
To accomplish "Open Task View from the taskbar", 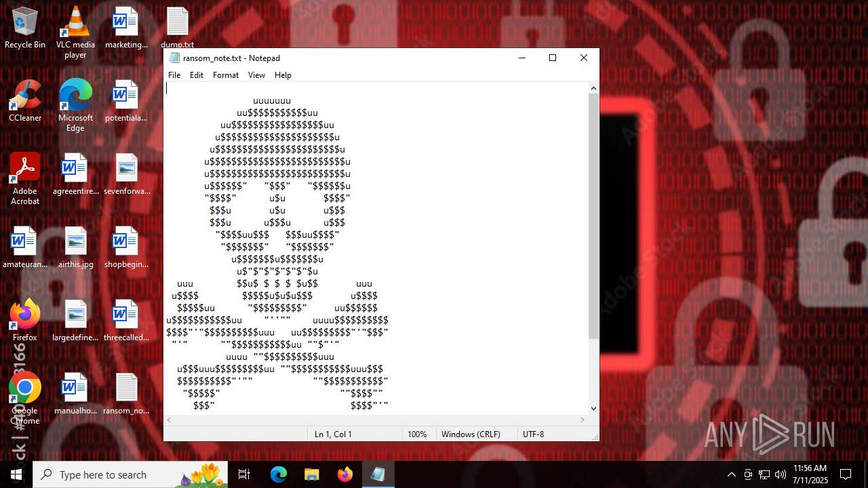I will [244, 474].
